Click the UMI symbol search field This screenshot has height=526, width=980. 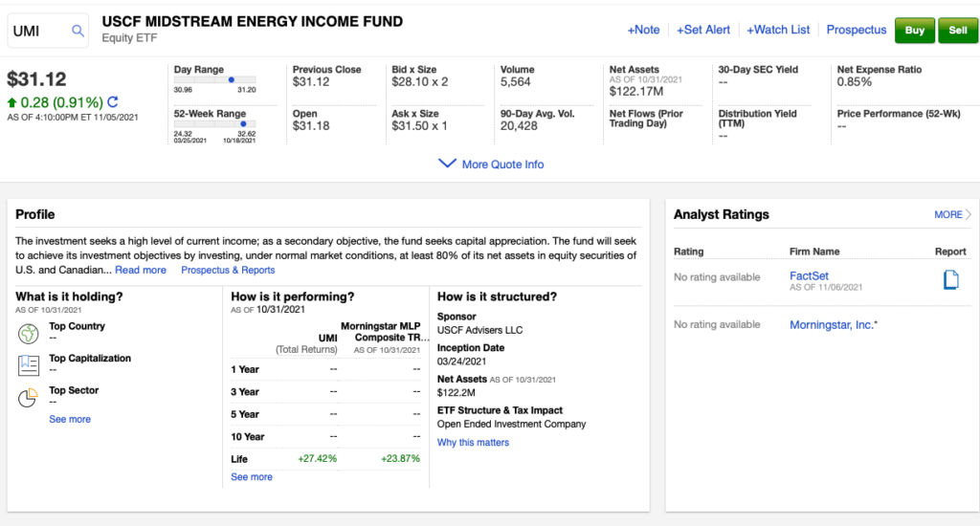click(38, 31)
